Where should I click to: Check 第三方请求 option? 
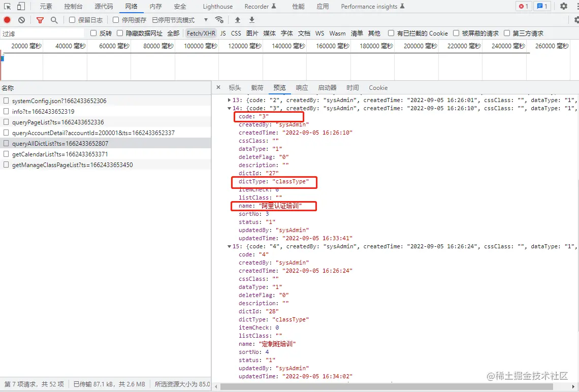[x=507, y=33]
